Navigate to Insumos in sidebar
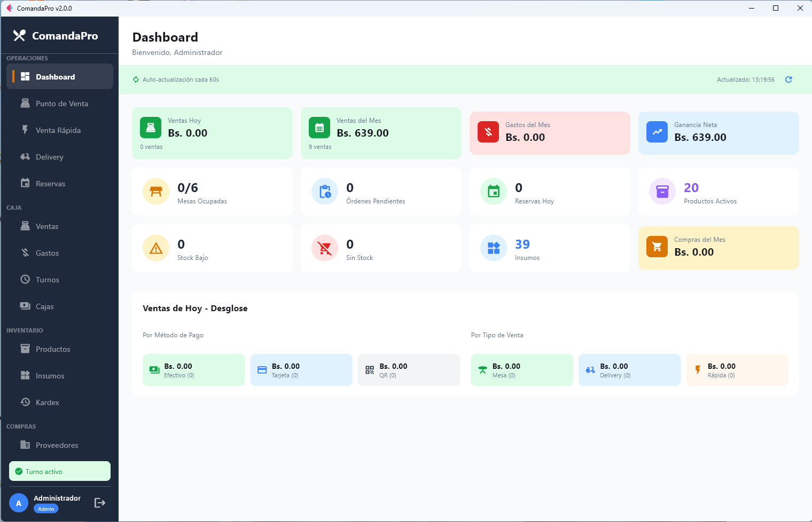The image size is (812, 522). pyautogui.click(x=60, y=375)
